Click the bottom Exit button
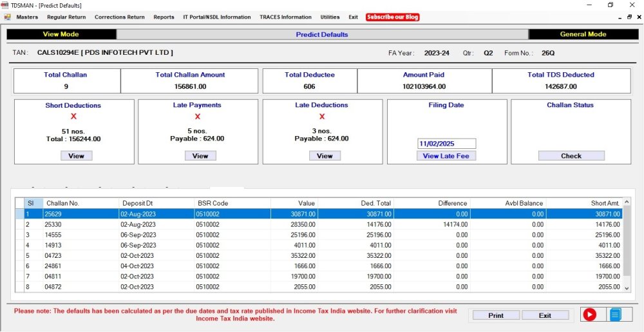 coord(545,316)
